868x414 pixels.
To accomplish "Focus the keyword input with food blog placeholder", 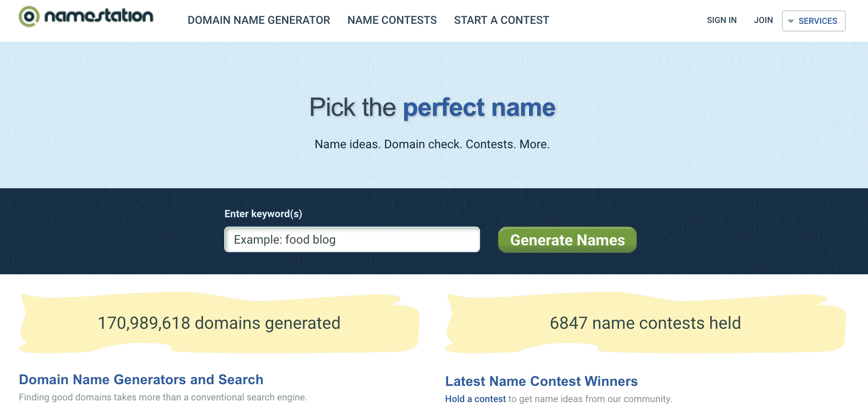I will point(352,239).
